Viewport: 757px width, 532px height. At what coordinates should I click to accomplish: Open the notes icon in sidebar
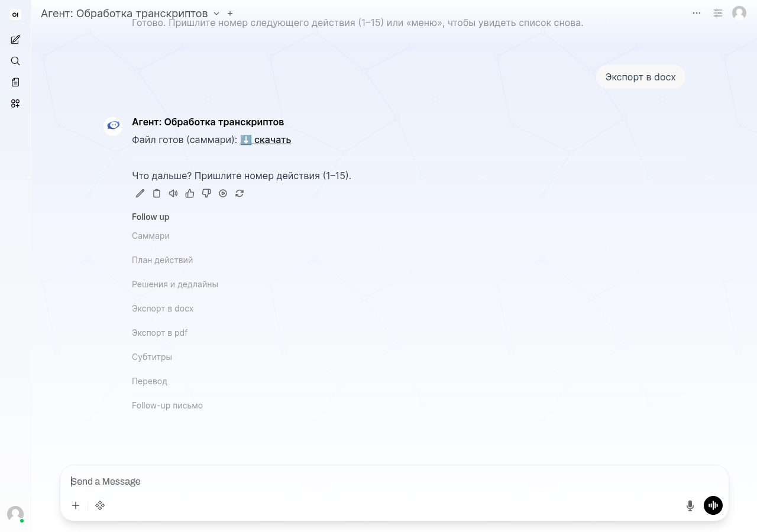click(15, 82)
